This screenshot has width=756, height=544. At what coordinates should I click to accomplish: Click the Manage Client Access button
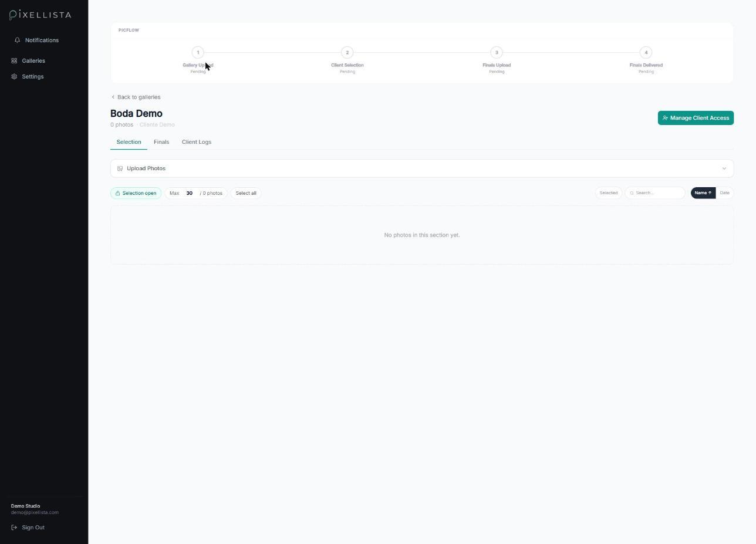click(x=696, y=118)
